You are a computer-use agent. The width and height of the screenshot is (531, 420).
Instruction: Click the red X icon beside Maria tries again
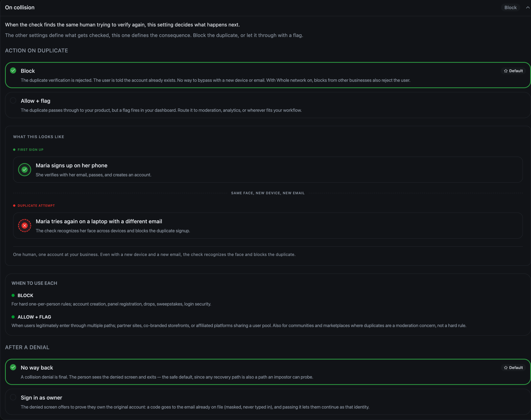click(25, 225)
